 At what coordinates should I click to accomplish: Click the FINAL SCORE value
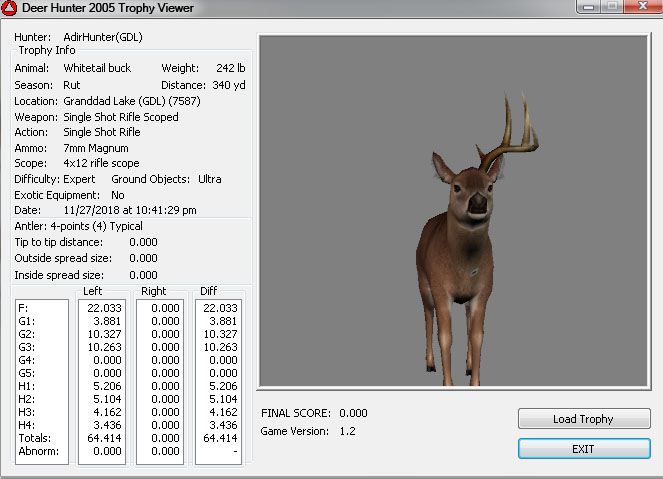tap(353, 413)
